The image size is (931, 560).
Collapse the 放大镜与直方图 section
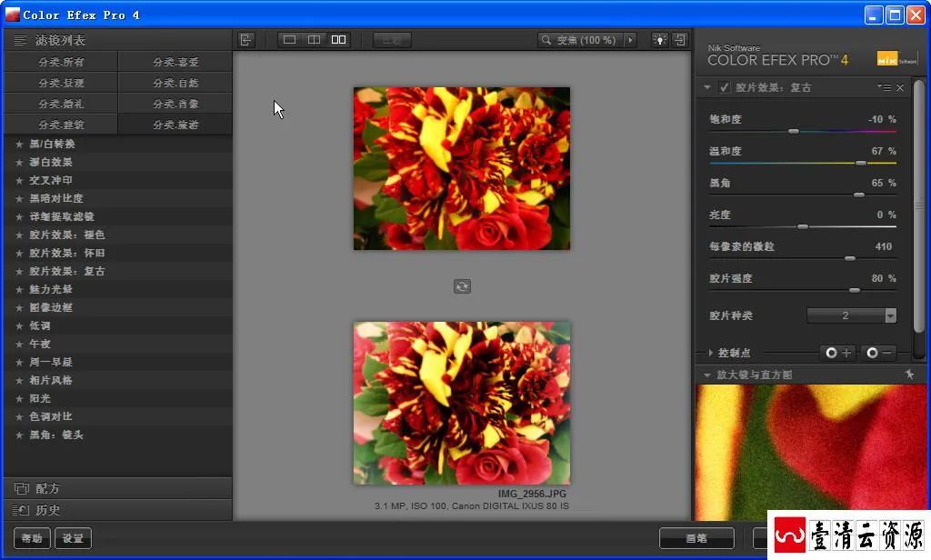click(x=707, y=375)
